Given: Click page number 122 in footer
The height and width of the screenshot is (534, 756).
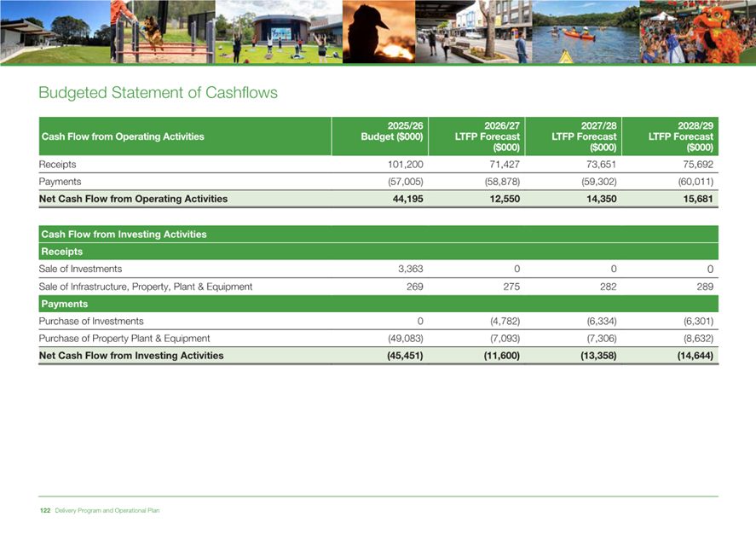Looking at the screenshot, I should click(x=45, y=510).
